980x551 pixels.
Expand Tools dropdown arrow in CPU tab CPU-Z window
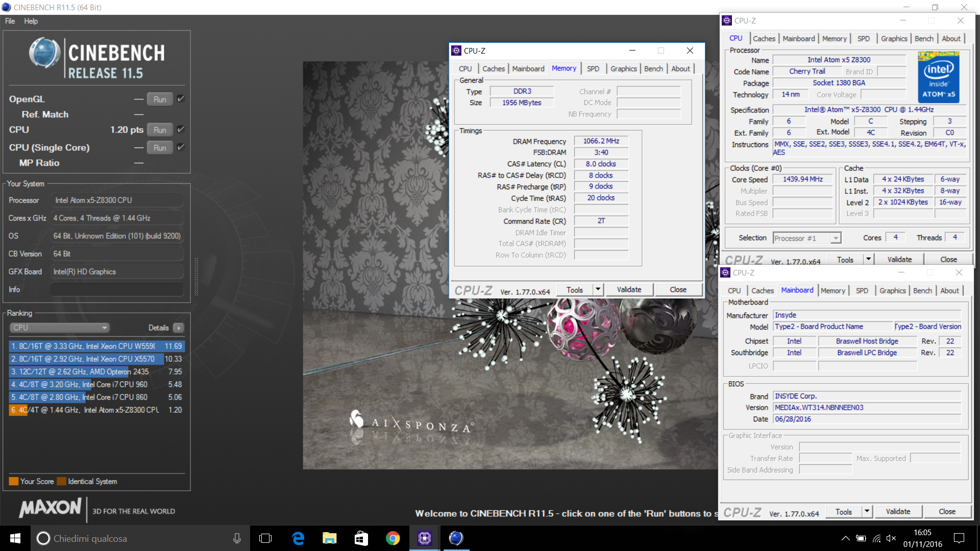click(x=868, y=259)
